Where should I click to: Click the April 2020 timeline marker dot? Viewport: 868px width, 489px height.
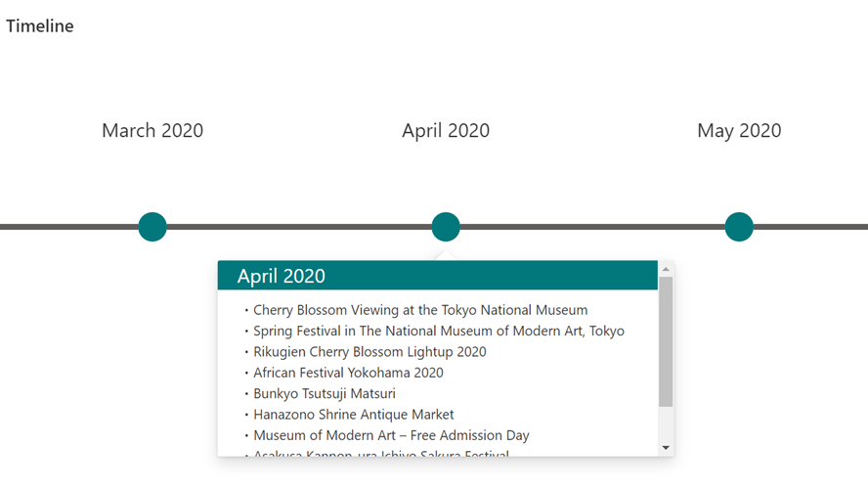(446, 227)
